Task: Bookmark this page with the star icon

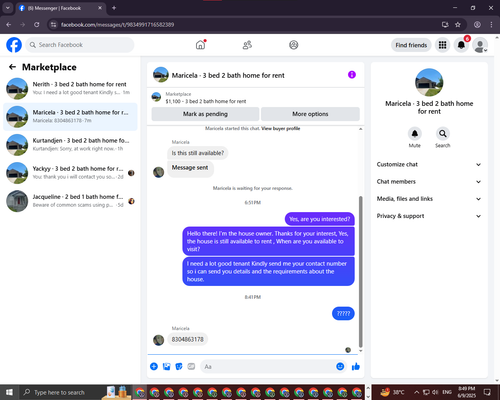Action: (458, 25)
